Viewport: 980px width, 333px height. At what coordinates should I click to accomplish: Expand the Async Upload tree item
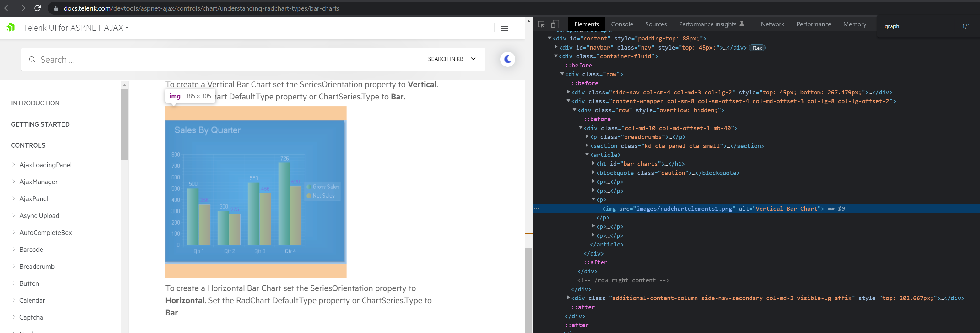13,215
